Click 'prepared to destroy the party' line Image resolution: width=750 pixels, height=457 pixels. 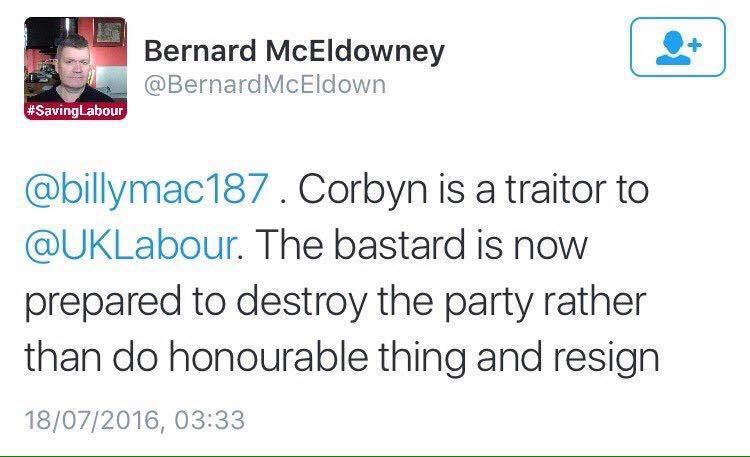[279, 302]
